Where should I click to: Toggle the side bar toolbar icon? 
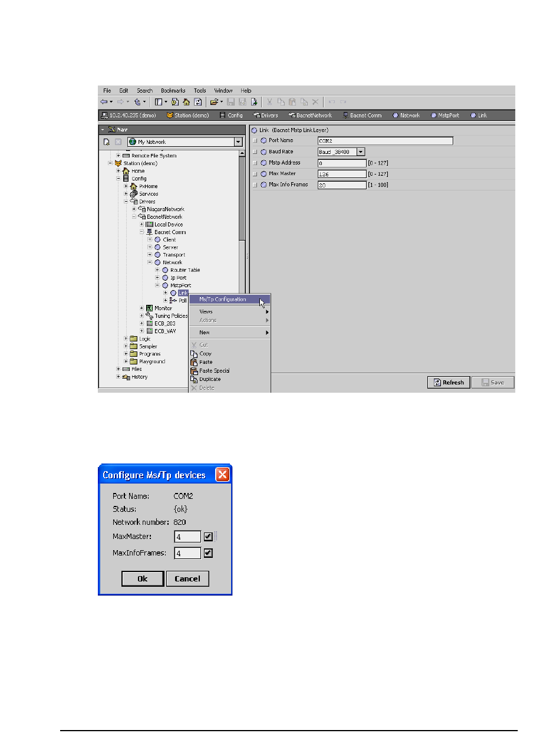tap(159, 102)
